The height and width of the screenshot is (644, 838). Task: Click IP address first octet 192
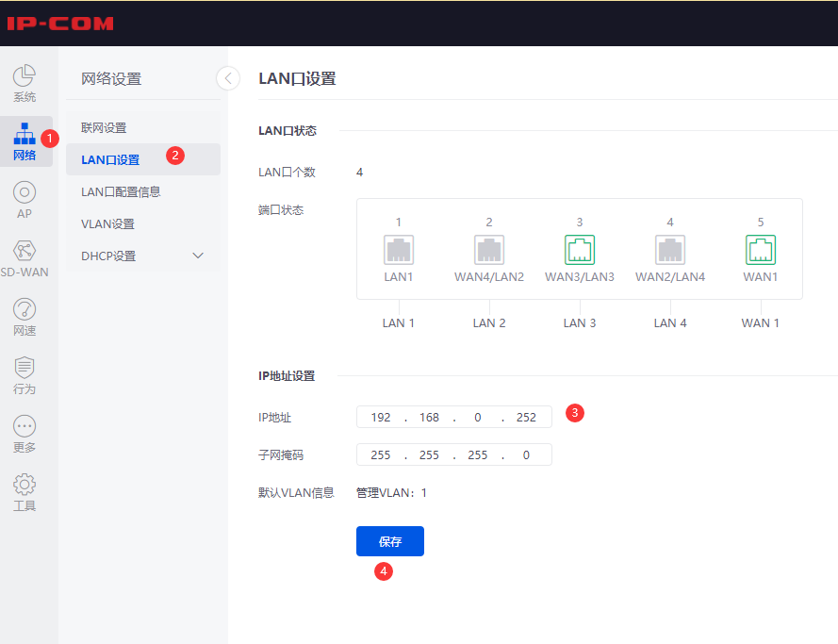(381, 418)
